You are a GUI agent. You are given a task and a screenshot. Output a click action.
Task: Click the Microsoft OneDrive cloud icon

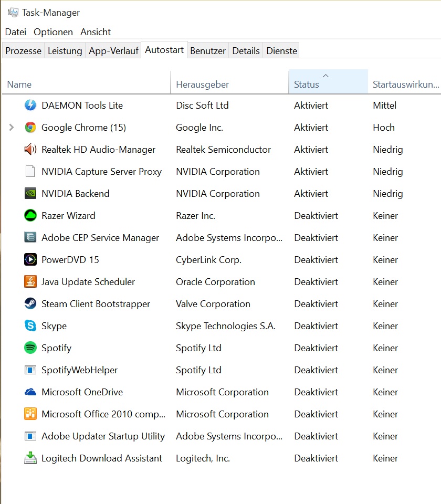pyautogui.click(x=30, y=392)
